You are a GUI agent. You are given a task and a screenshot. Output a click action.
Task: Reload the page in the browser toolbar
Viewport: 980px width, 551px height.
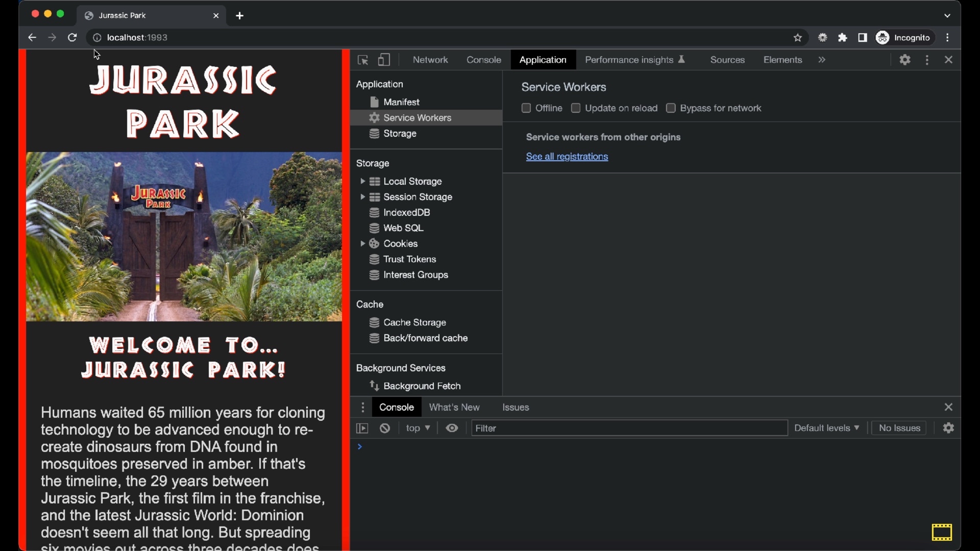[72, 38]
